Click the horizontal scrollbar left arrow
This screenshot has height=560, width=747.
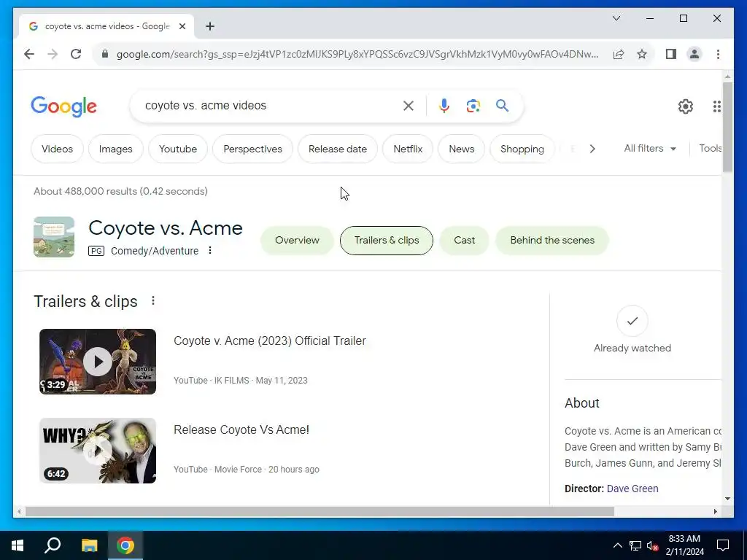pyautogui.click(x=19, y=511)
